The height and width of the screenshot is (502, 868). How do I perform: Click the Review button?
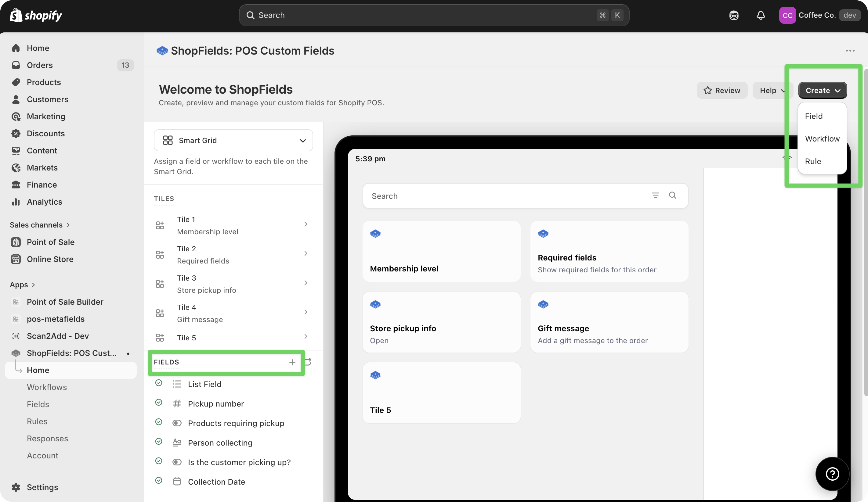pos(722,90)
